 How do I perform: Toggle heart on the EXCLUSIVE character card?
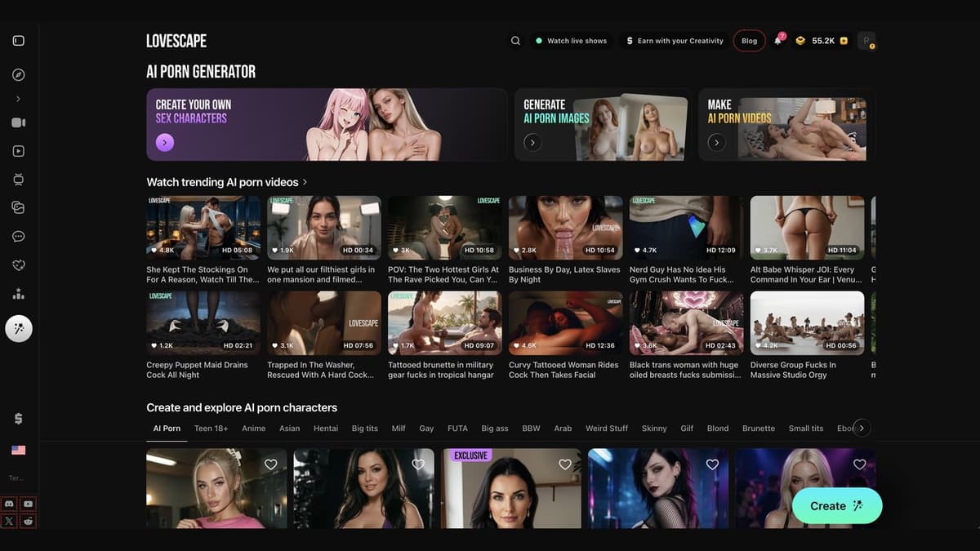point(565,464)
